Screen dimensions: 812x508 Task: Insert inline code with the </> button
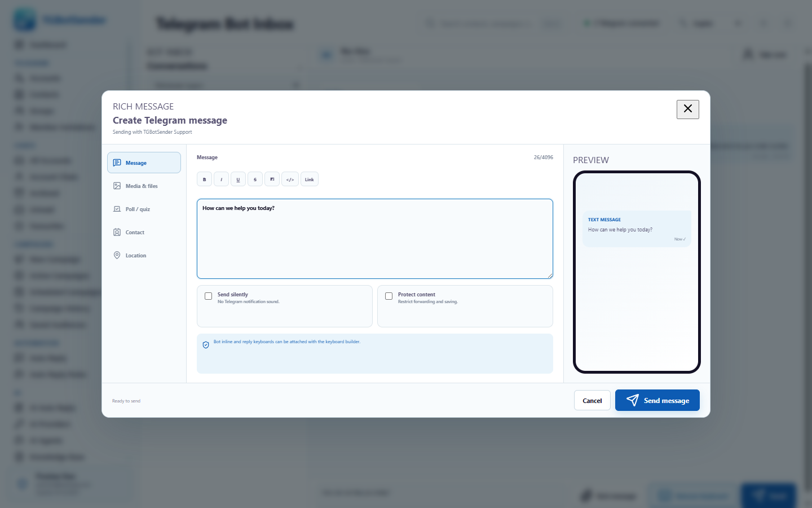pos(290,179)
